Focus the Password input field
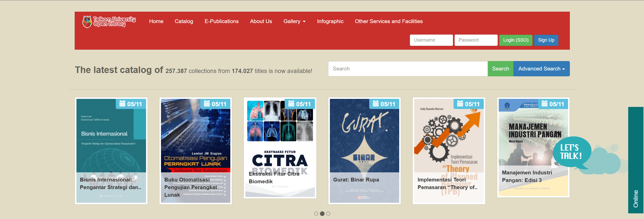644x219 pixels. point(476,40)
